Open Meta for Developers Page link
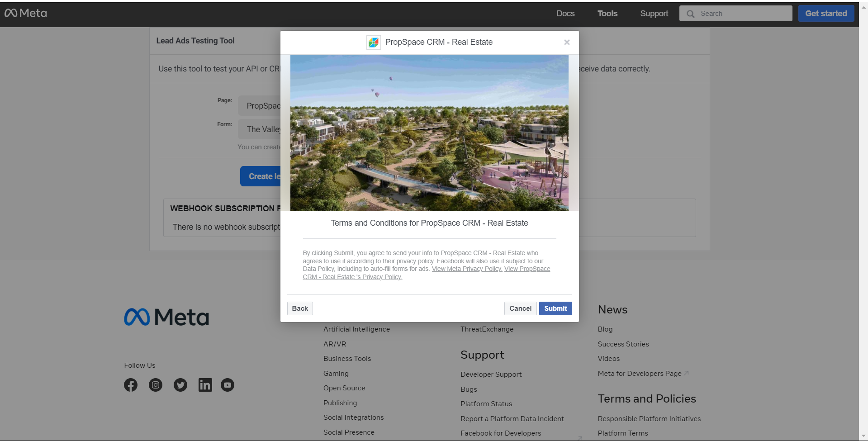Viewport: 868px width, 441px height. click(x=639, y=374)
